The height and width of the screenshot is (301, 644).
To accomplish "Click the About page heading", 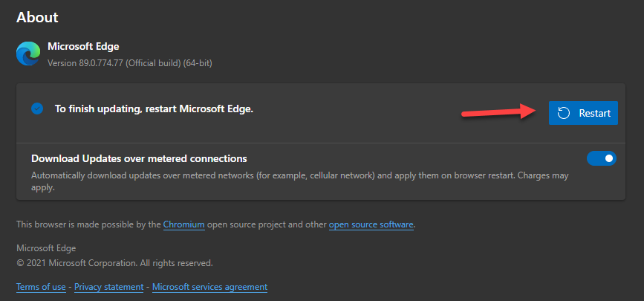I will click(37, 17).
